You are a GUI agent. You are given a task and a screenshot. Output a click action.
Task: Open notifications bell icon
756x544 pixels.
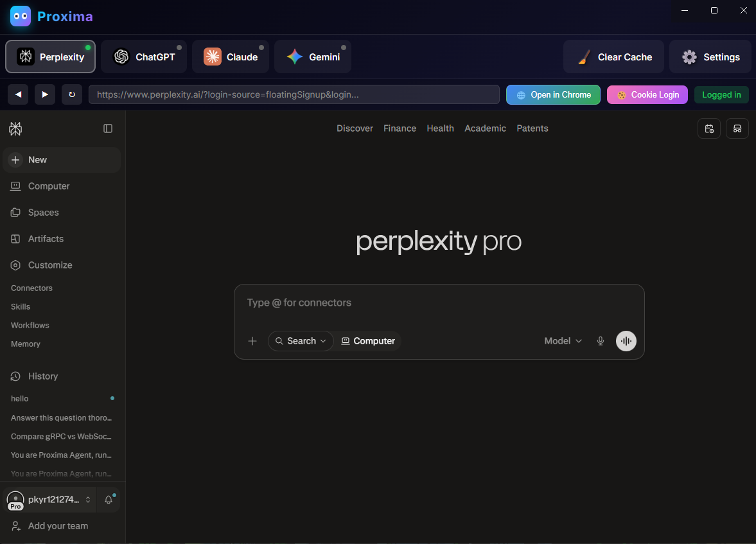click(x=109, y=500)
